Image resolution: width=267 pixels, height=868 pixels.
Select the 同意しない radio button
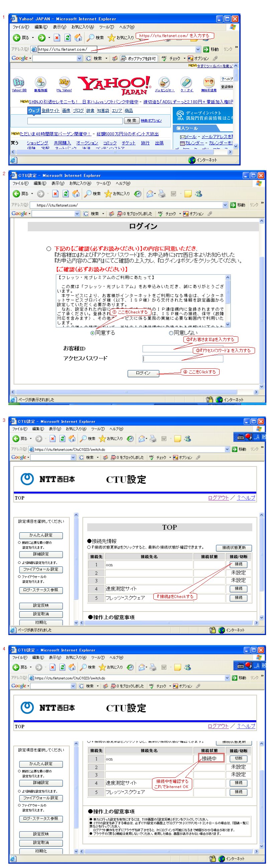[171, 333]
